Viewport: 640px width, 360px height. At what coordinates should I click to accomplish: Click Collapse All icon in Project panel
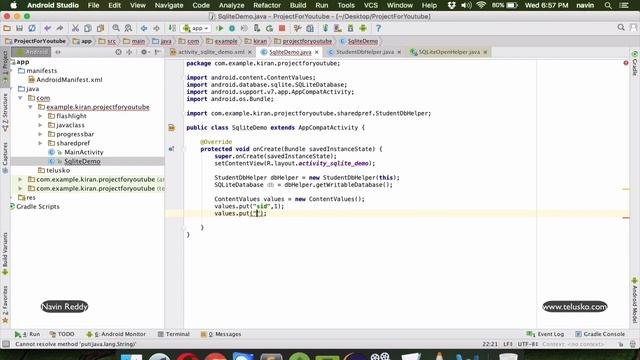tap(129, 52)
